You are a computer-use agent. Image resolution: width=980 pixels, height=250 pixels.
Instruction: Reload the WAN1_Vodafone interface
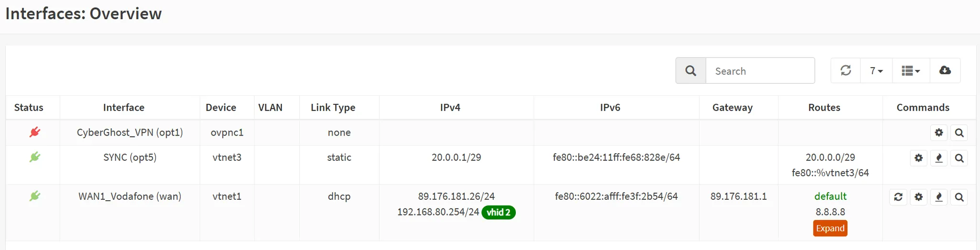pos(898,197)
